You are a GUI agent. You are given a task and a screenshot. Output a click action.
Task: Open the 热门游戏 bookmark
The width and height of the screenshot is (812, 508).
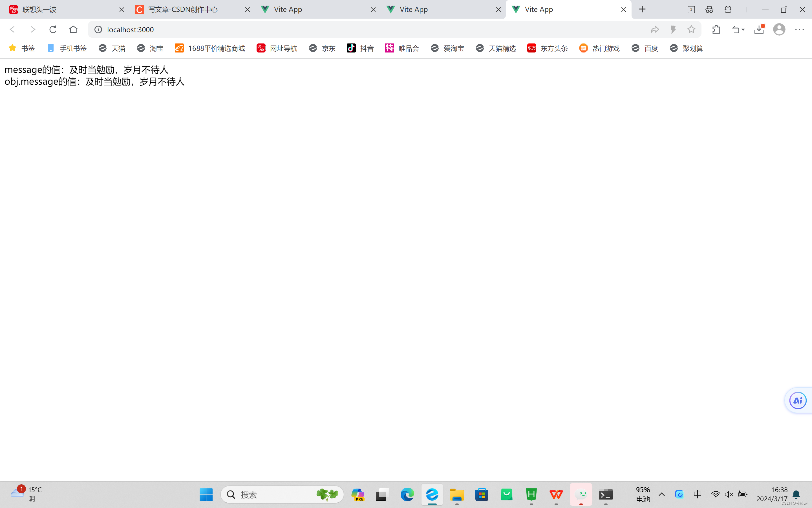tap(599, 48)
